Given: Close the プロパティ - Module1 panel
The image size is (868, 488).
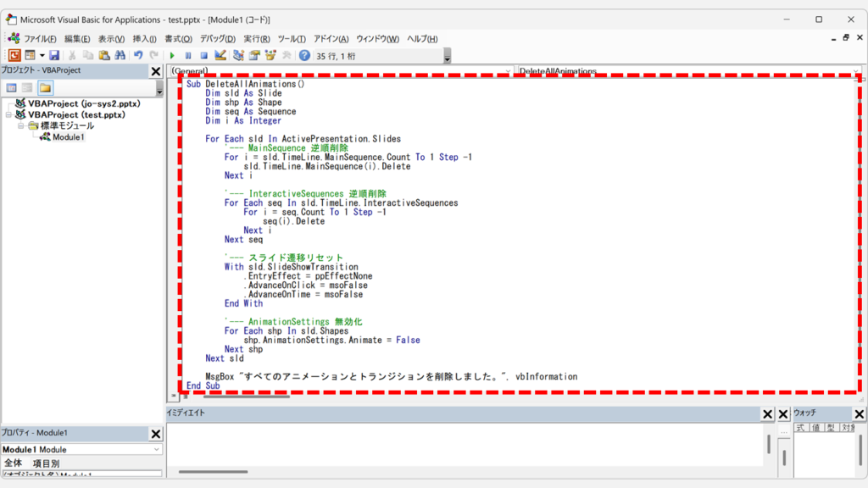Looking at the screenshot, I should click(156, 434).
